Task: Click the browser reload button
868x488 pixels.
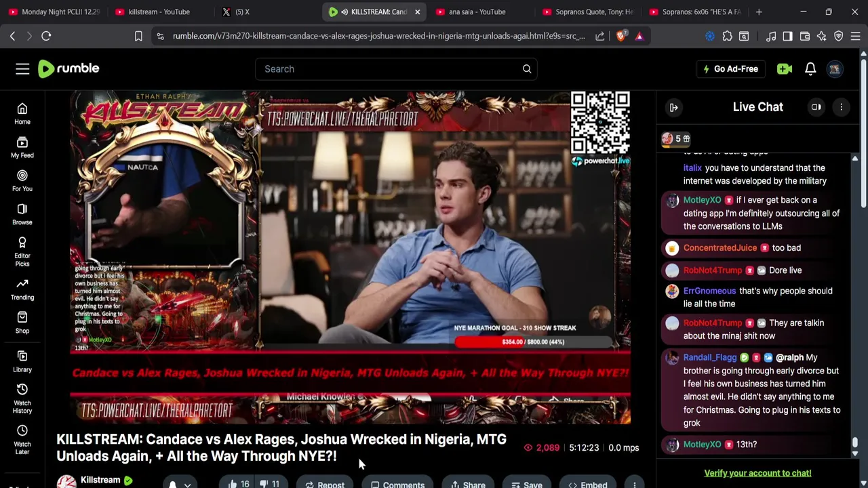Action: tap(46, 36)
